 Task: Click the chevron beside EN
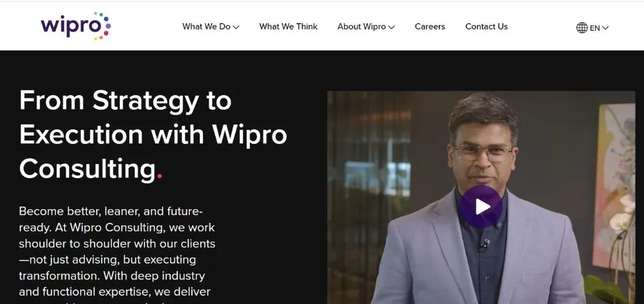coord(606,28)
